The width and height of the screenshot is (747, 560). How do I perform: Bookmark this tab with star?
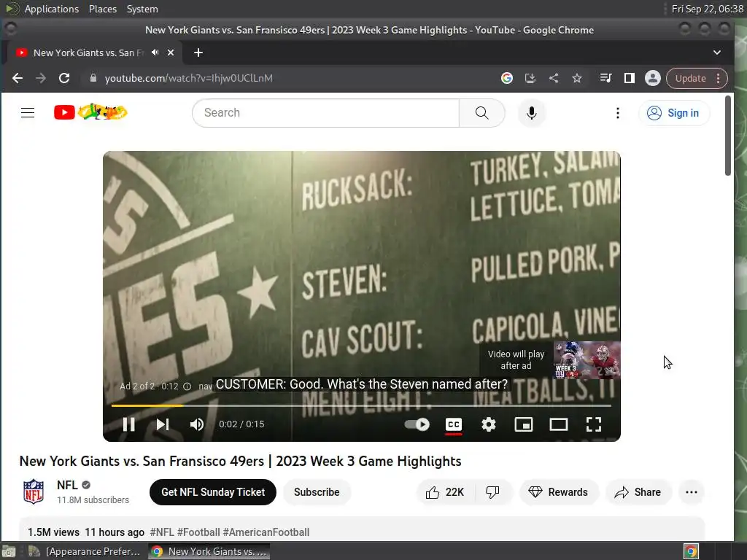[x=577, y=78]
